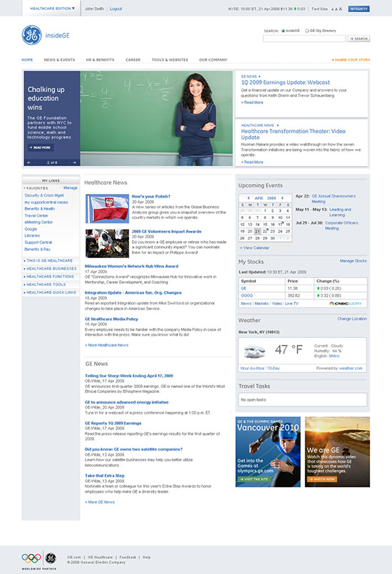This screenshot has width=392, height=574.
Task: Go to previous slide arrow in banner
Action: 29,163
